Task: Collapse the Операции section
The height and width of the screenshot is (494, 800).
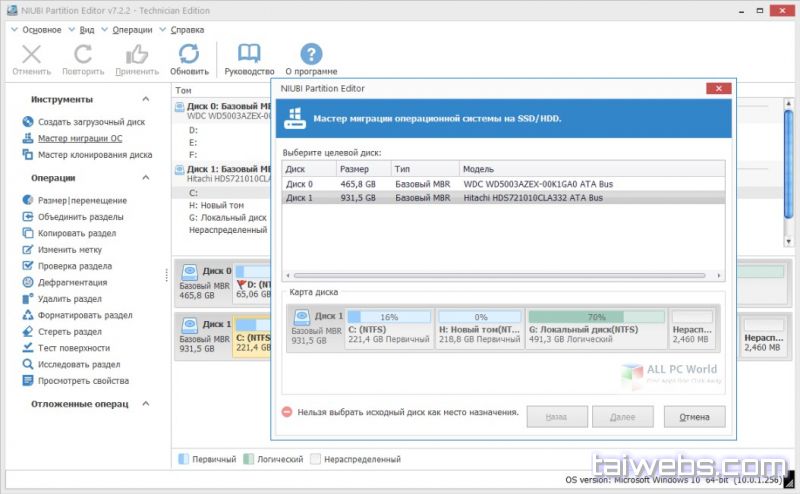Action: pos(145,178)
